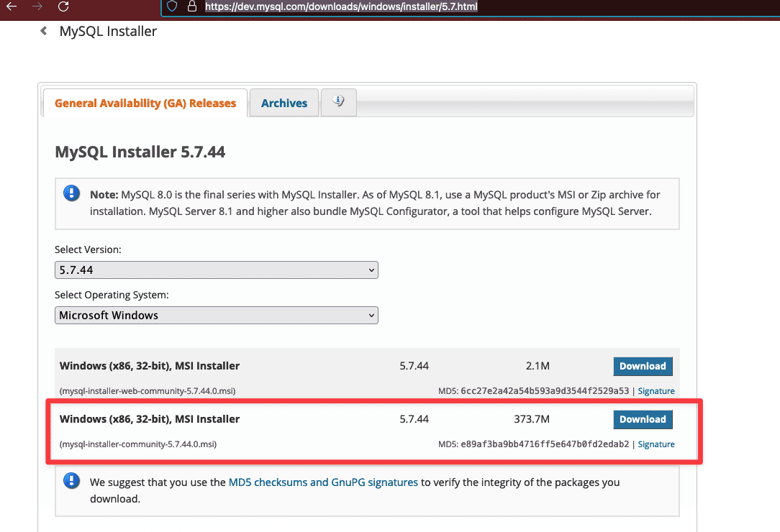
Task: Follow the MD5 checksums and GnuPG signatures link
Action: (323, 482)
